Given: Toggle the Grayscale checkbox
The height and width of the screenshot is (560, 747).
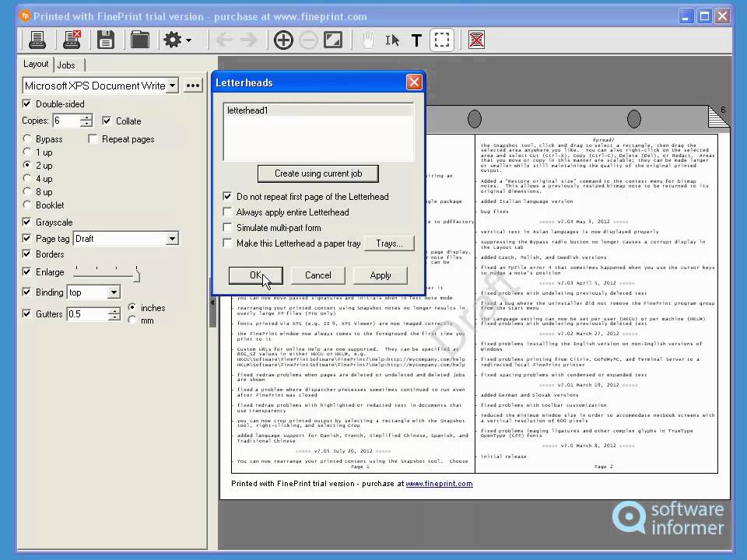Looking at the screenshot, I should point(26,222).
